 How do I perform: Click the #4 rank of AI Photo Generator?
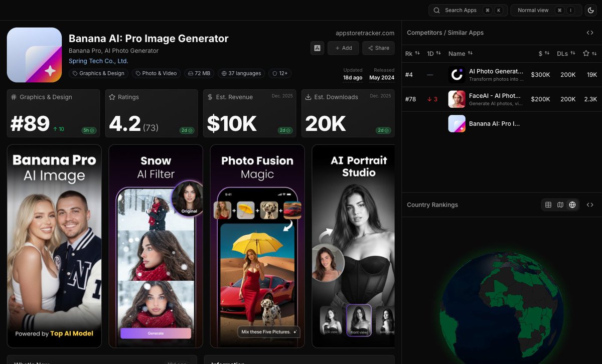(x=409, y=75)
